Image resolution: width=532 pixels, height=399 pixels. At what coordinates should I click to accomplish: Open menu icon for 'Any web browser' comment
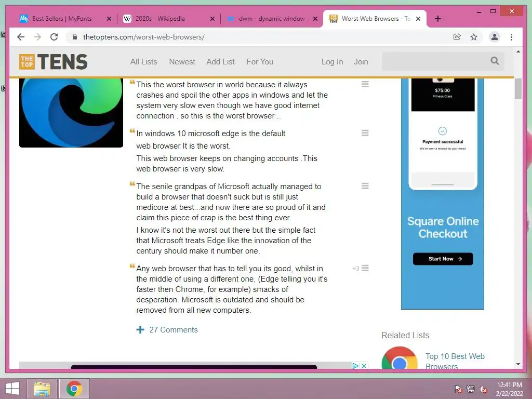pos(365,269)
